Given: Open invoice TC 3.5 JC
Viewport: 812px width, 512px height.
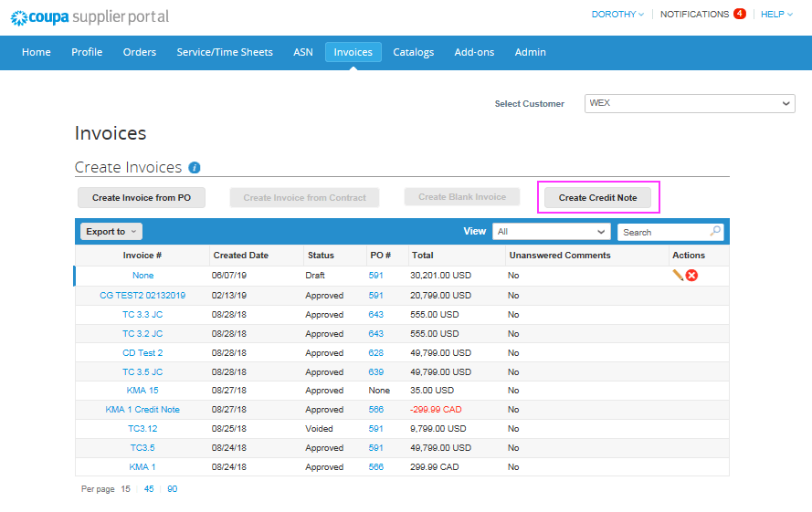Looking at the screenshot, I should point(142,372).
